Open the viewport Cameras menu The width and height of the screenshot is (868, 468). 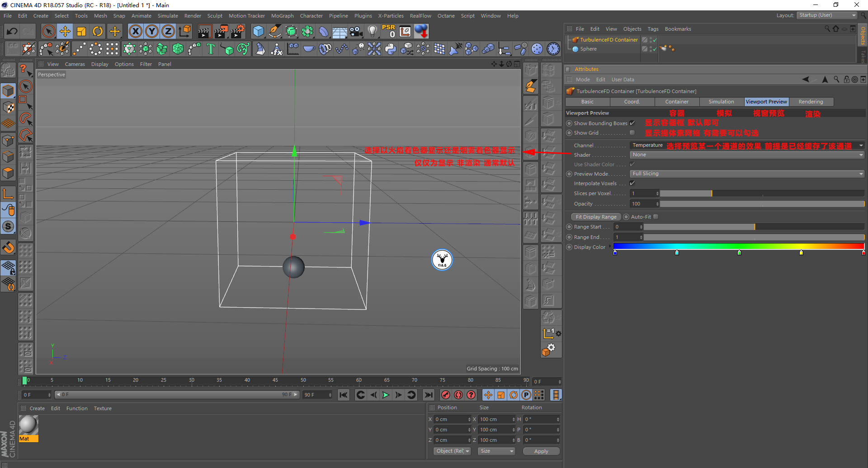(x=75, y=64)
